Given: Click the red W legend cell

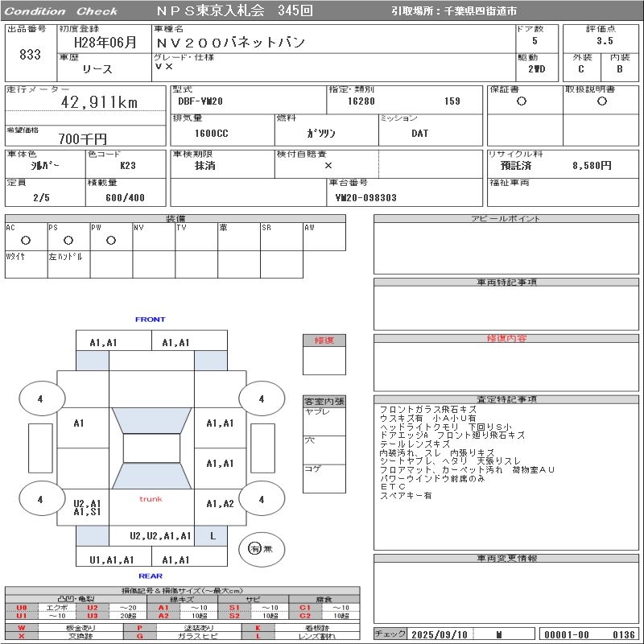Looking at the screenshot, I should tap(22, 627).
